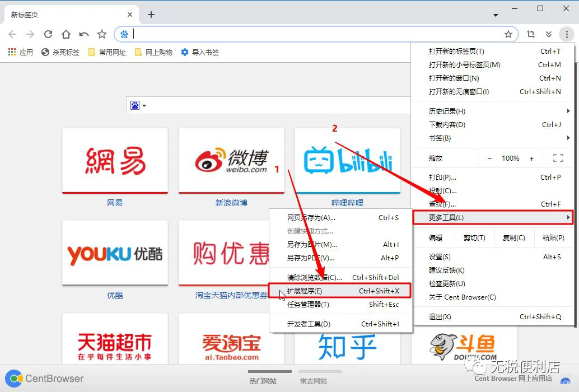Open 设置(S) from menu

[x=493, y=257]
